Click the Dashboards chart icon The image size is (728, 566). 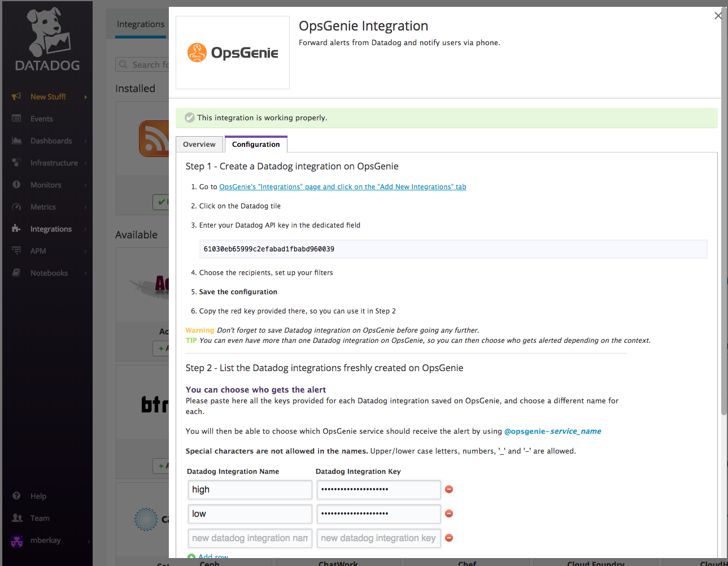(x=17, y=141)
